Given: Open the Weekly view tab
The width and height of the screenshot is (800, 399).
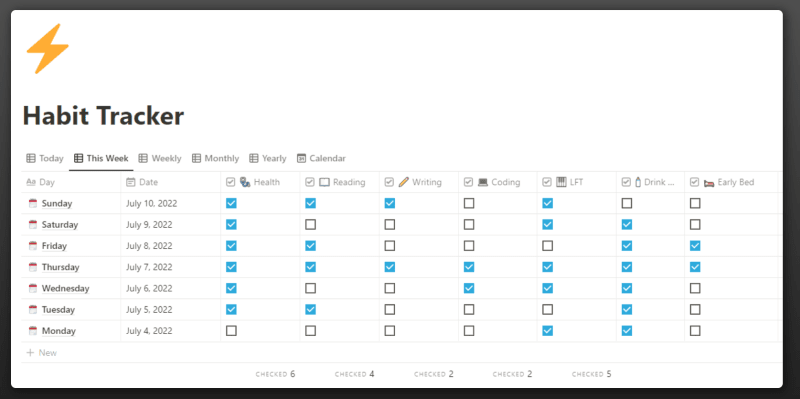Looking at the screenshot, I should [160, 158].
